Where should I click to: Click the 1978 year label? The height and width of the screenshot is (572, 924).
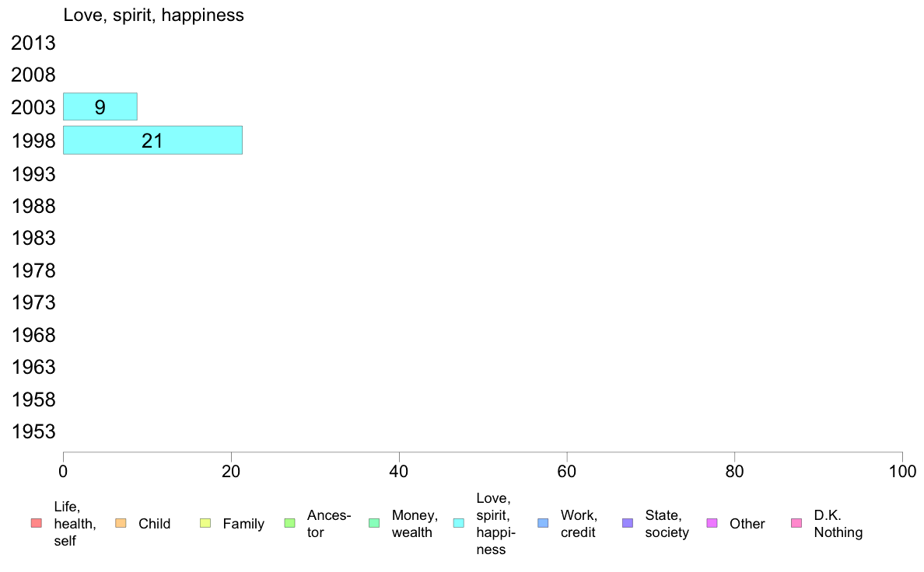click(33, 271)
